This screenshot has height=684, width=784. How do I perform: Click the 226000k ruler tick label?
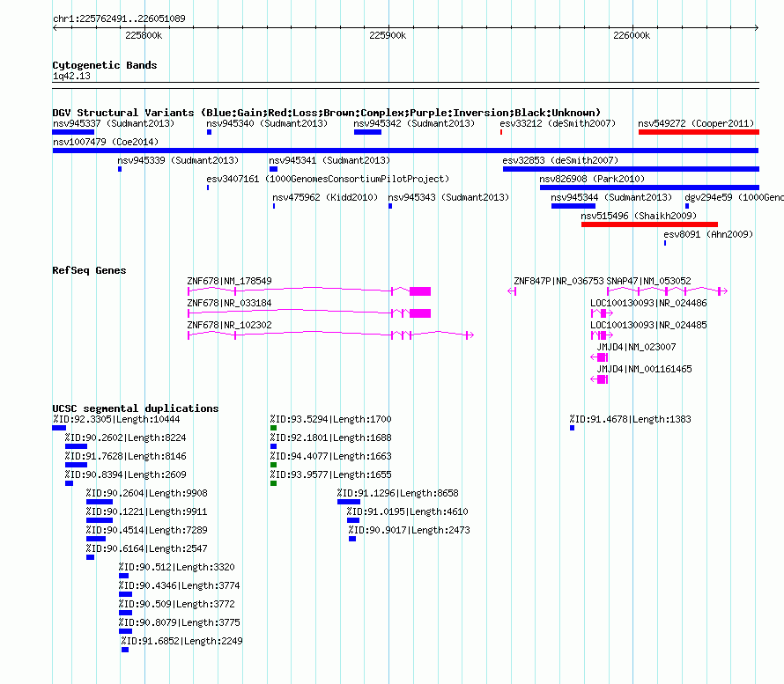pos(632,35)
